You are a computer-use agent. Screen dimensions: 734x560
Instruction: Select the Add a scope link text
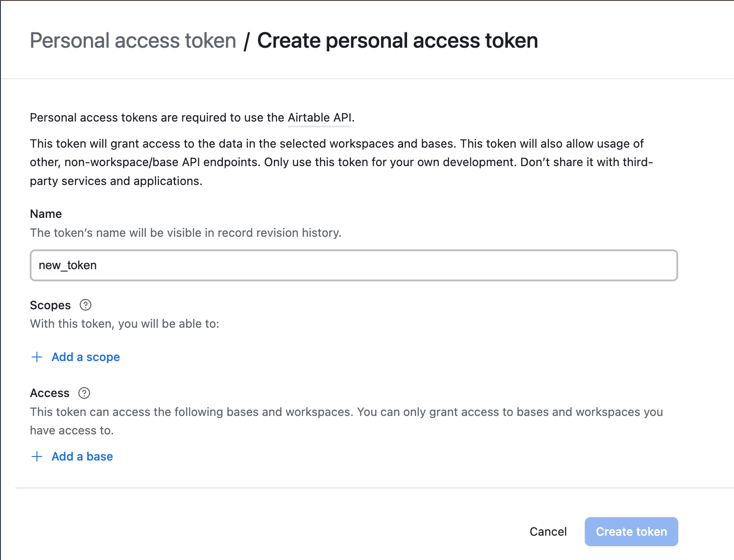(86, 357)
